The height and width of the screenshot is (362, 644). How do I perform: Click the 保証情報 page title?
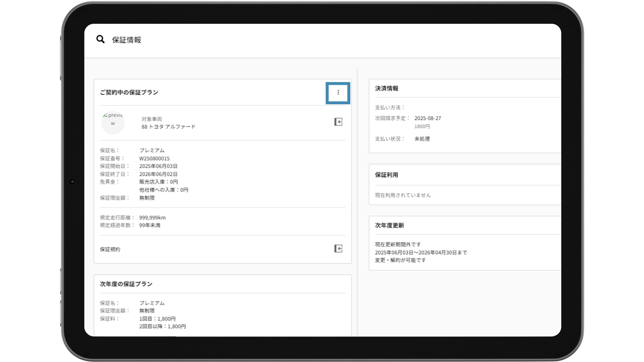pyautogui.click(x=126, y=40)
